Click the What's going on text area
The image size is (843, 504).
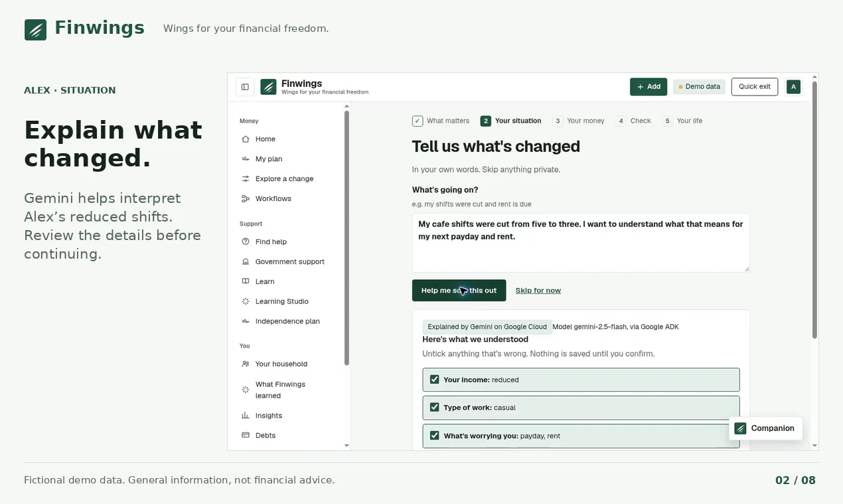coord(581,243)
